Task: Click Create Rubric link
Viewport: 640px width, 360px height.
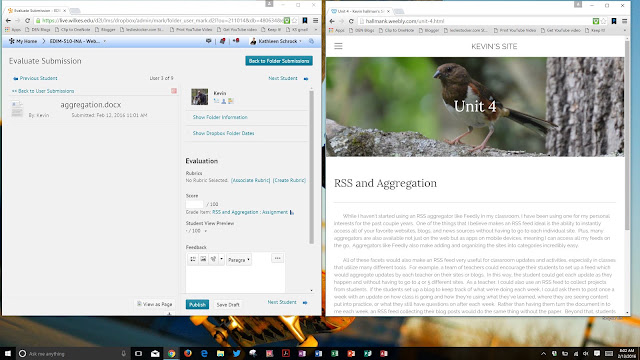Action: 289,180
